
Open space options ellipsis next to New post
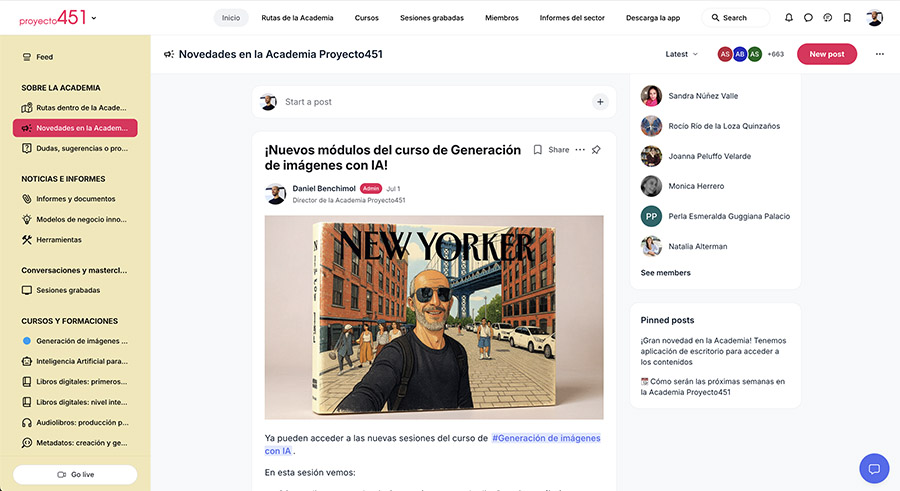click(879, 54)
